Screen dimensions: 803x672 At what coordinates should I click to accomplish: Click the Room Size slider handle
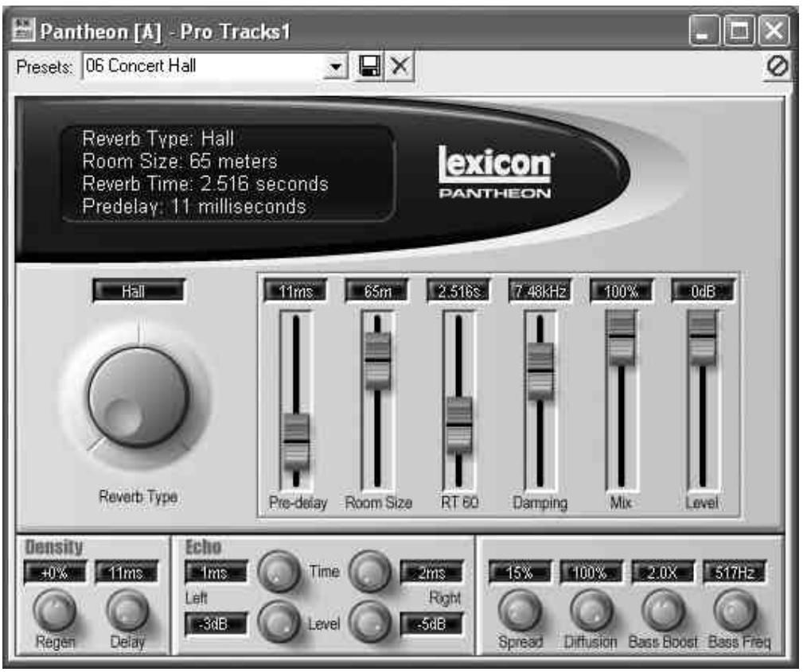377,360
